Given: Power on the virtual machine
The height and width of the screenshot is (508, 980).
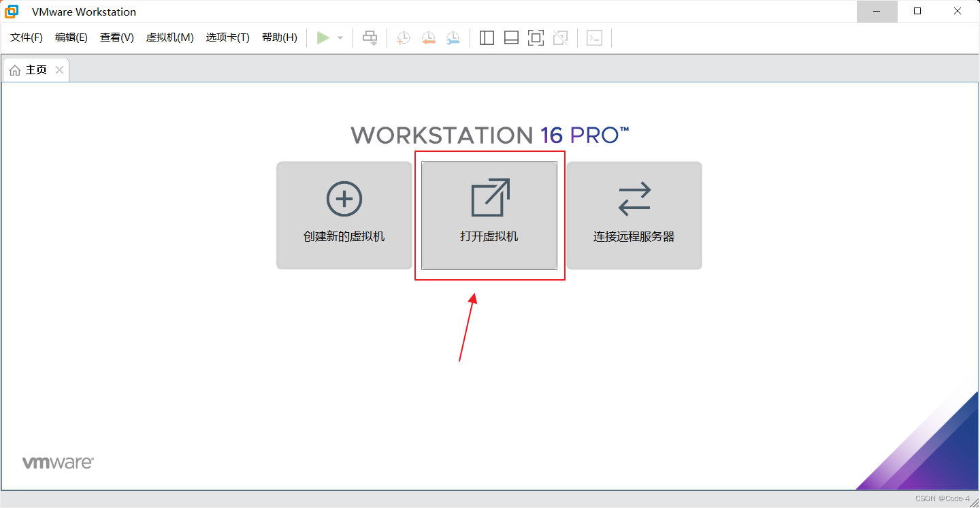Looking at the screenshot, I should click(324, 37).
